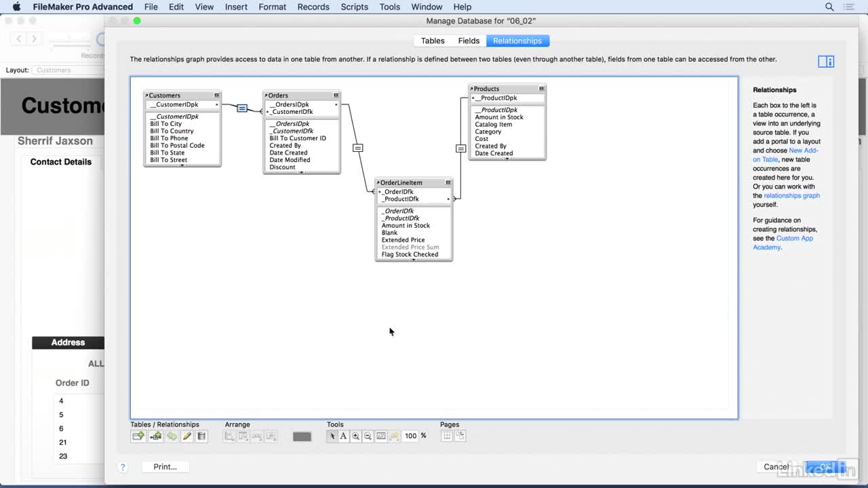
Task: Follow the New Add-on Table link
Action: click(x=785, y=155)
